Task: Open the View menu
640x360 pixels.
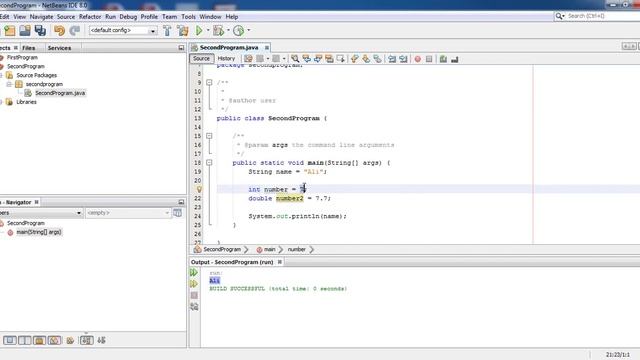Action: tap(19, 17)
